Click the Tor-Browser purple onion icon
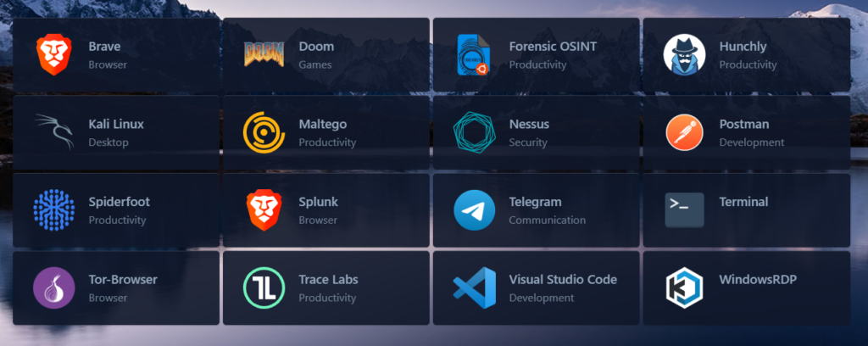868x346 pixels. tap(53, 287)
